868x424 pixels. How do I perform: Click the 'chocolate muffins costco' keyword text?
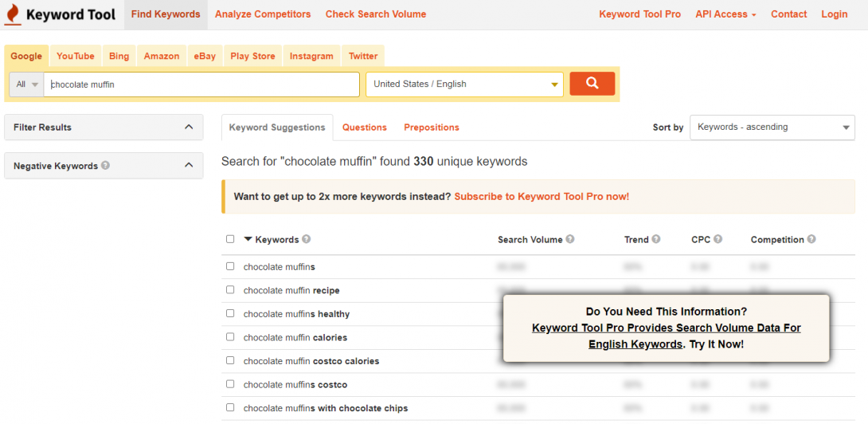pyautogui.click(x=295, y=385)
